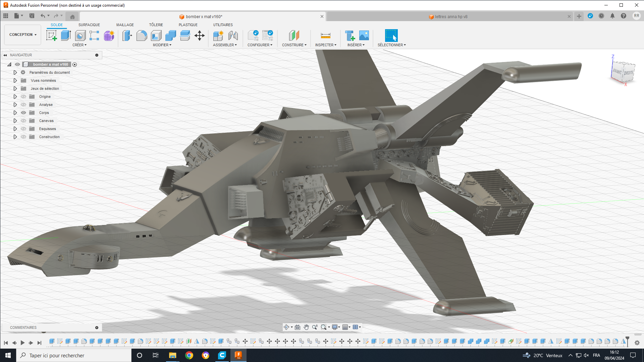Expand the Canevas tree folder
The width and height of the screenshot is (644, 362).
(15, 121)
